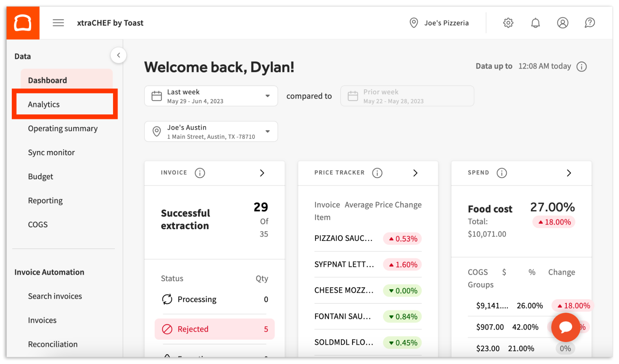Screen dimensions: 619x364
Task: Collapse the left sidebar panel
Action: [119, 55]
